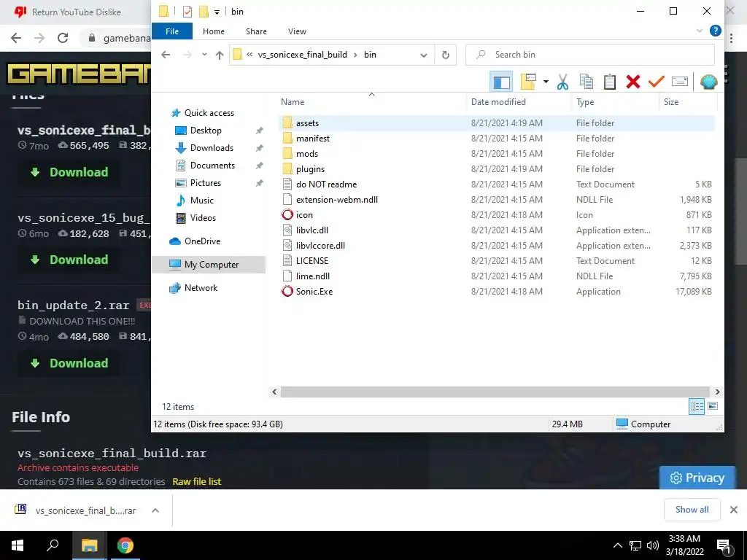
Task: Click the Paste clipboard icon
Action: (x=609, y=82)
